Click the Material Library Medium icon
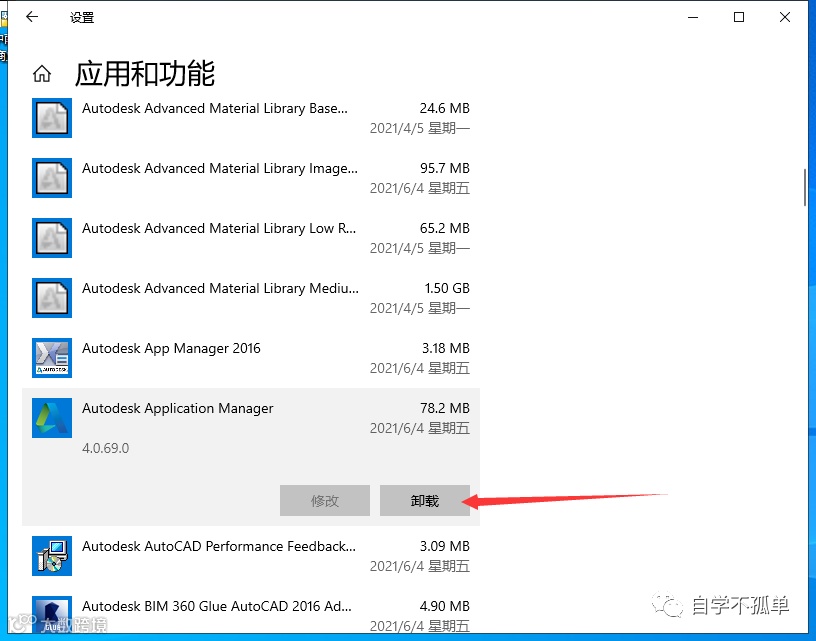Screen dimensions: 816x641 (x=52, y=298)
